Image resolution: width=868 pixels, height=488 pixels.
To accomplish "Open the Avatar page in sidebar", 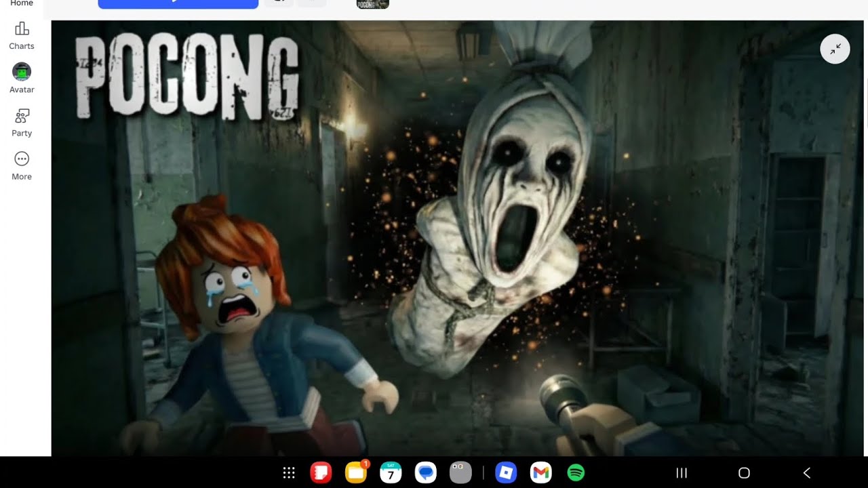I will tap(22, 79).
